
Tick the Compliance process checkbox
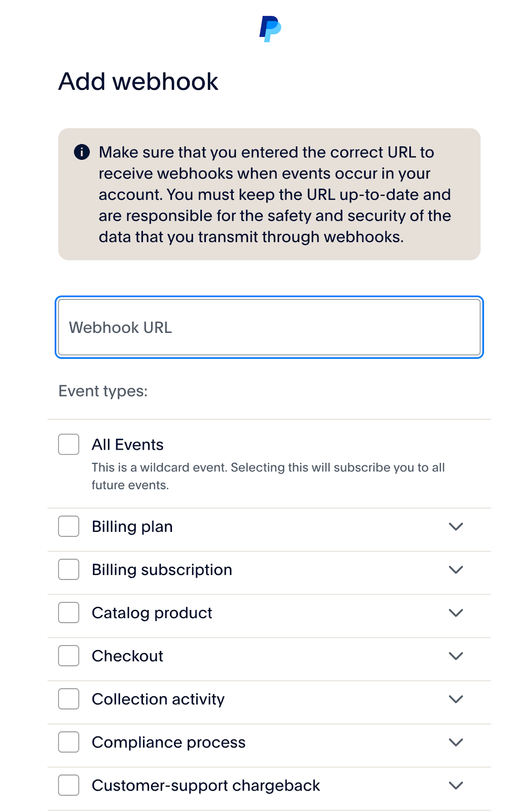point(68,742)
